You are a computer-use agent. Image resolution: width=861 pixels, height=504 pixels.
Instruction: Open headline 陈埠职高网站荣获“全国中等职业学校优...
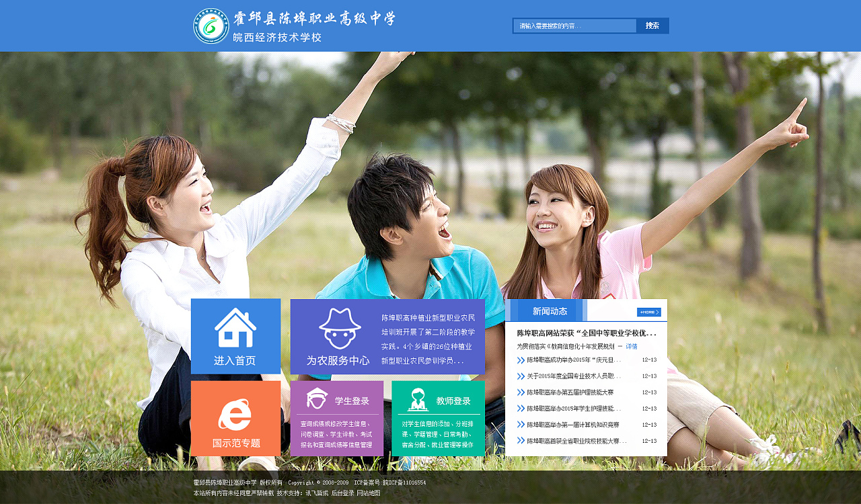click(x=587, y=333)
